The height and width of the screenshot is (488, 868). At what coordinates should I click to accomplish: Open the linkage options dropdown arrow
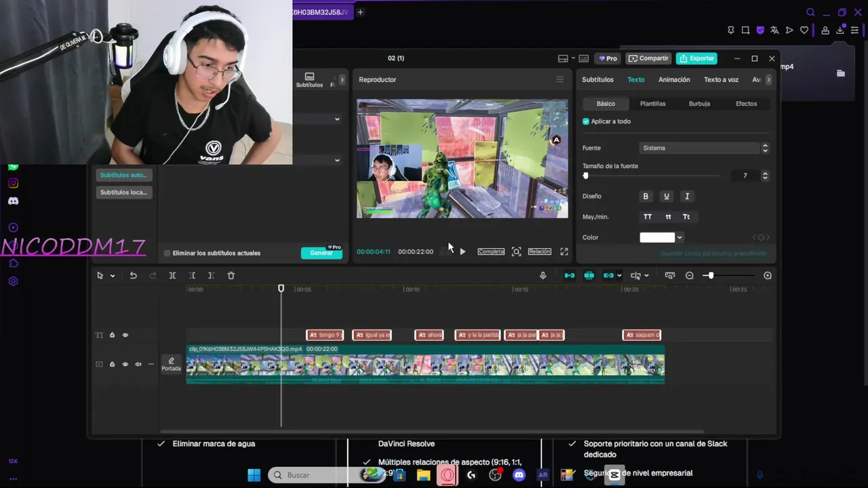coord(619,276)
